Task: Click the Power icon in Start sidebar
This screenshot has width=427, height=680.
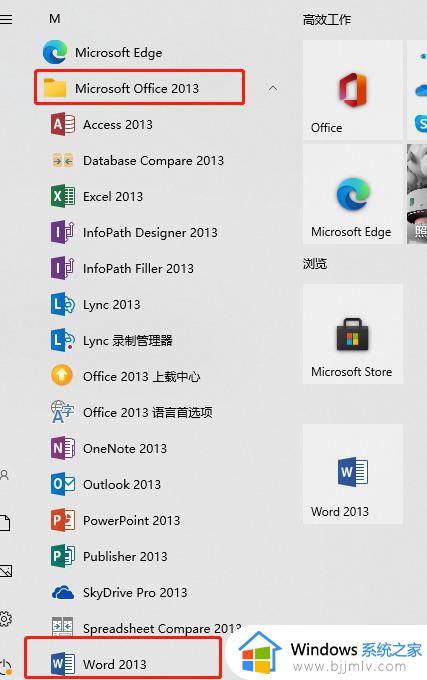Action: [6, 667]
